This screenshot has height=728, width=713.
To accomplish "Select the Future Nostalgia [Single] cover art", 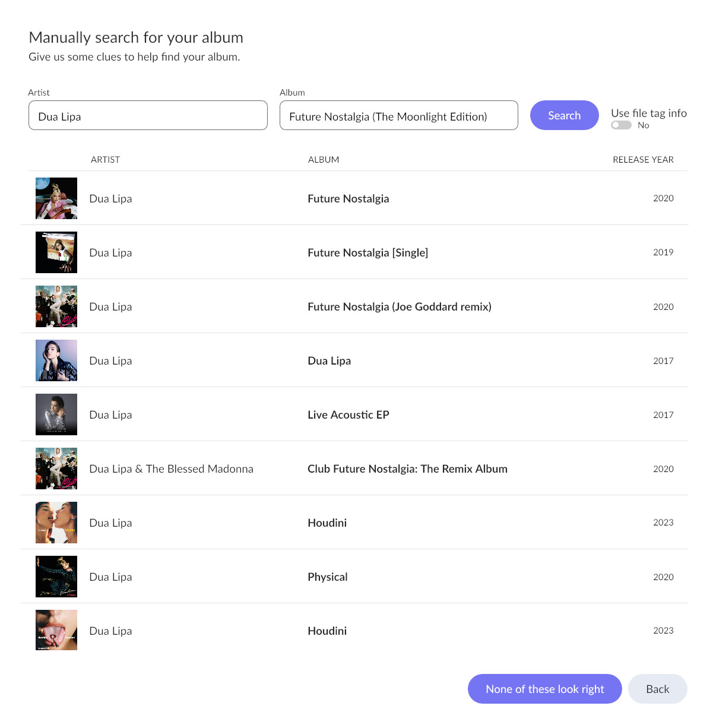I will click(x=56, y=252).
